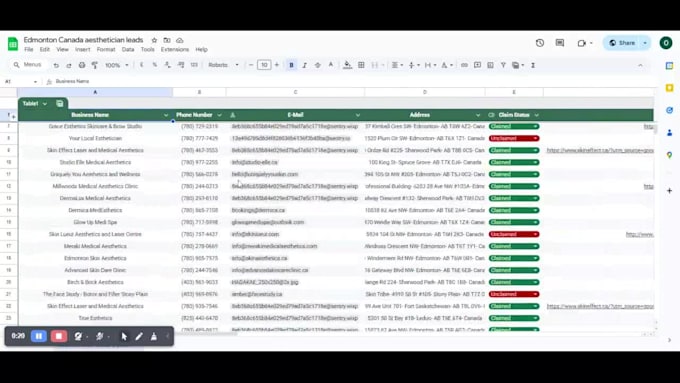Screen dimensions: 680x383
Task: Activate the paint format tool
Action: click(95, 65)
